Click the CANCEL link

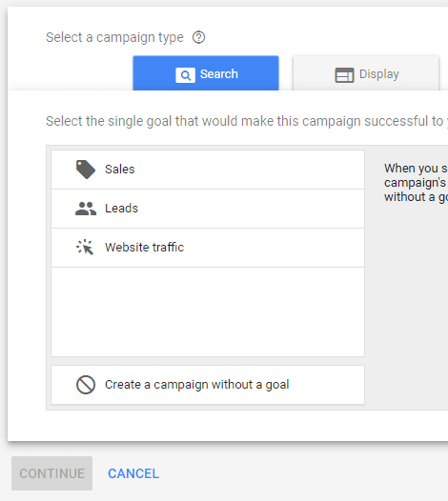click(133, 473)
